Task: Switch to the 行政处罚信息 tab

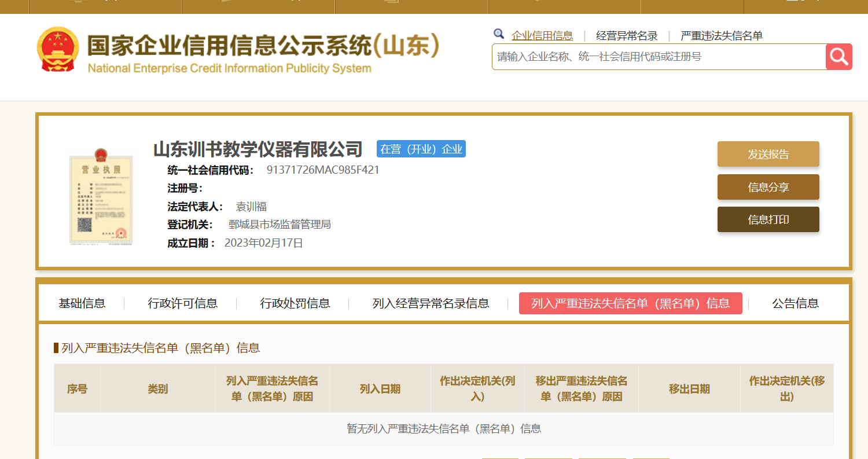Action: coord(295,303)
